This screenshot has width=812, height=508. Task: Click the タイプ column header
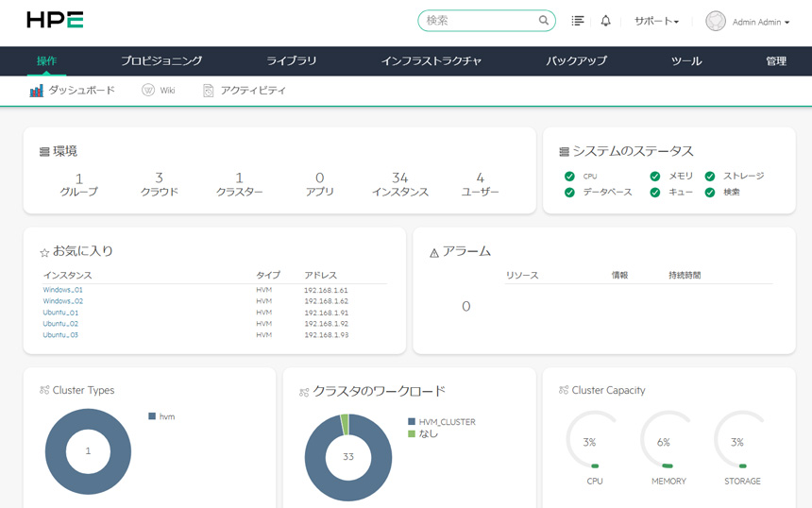(x=268, y=275)
